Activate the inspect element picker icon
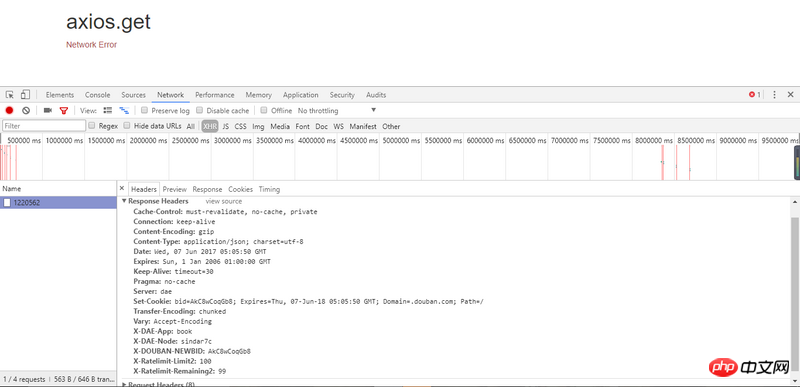The width and height of the screenshot is (800, 387). pos(10,95)
